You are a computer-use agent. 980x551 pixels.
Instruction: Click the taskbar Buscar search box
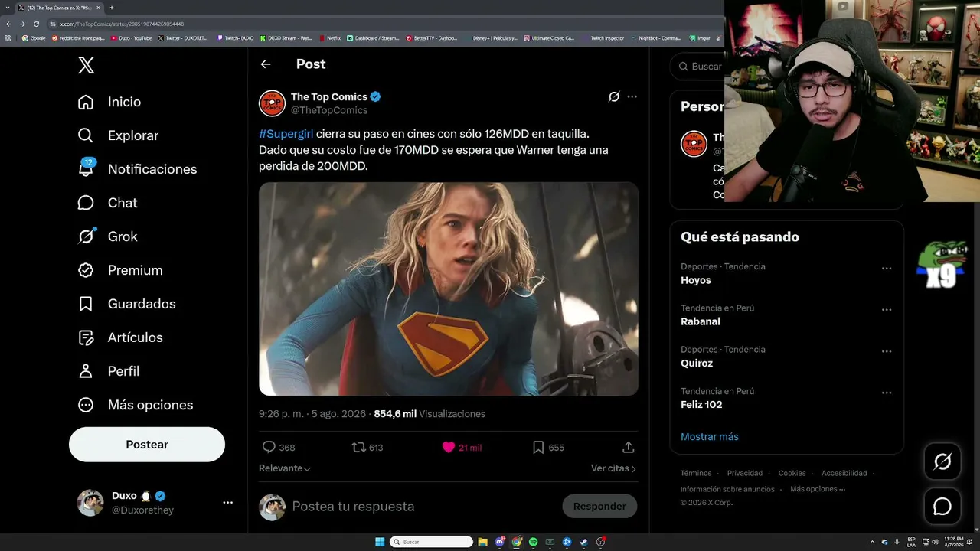[432, 542]
